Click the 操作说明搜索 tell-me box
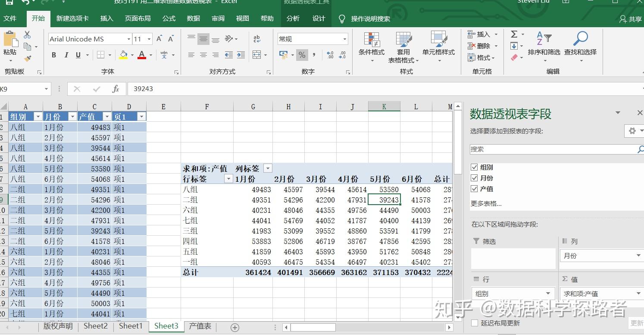644x335 pixels. coord(364,19)
